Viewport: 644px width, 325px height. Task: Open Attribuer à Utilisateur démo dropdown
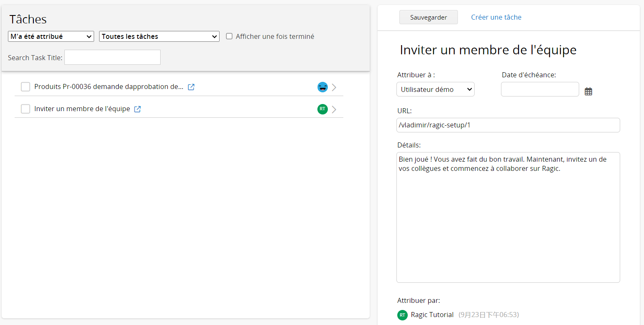pos(435,89)
